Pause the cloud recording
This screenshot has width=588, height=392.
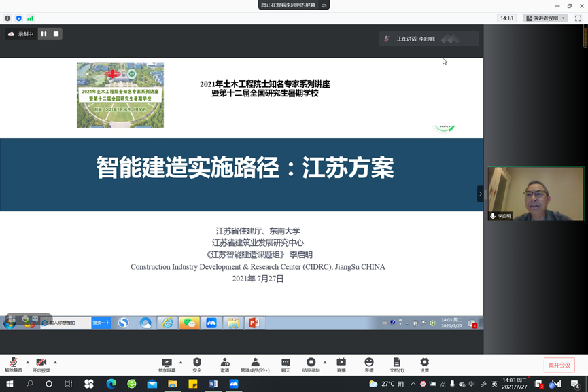pyautogui.click(x=44, y=34)
